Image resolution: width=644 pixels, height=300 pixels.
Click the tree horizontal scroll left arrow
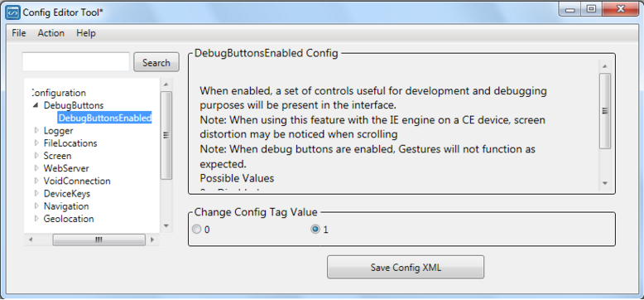pos(31,240)
